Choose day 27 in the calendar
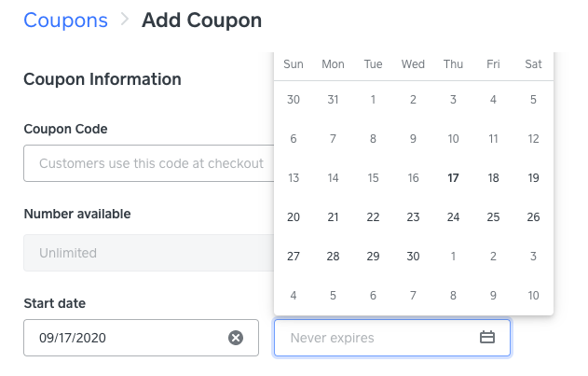This screenshot has height=376, width=588. tap(294, 257)
